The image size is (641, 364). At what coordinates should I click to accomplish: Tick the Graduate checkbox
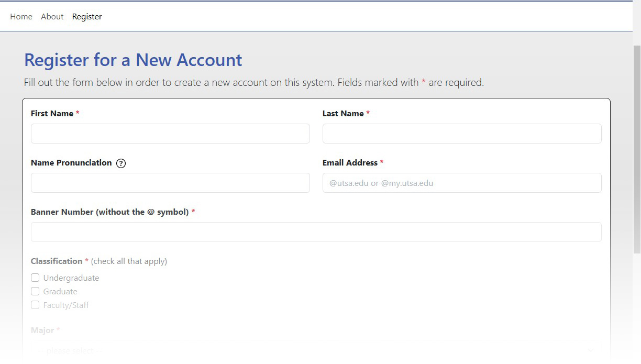coord(35,291)
